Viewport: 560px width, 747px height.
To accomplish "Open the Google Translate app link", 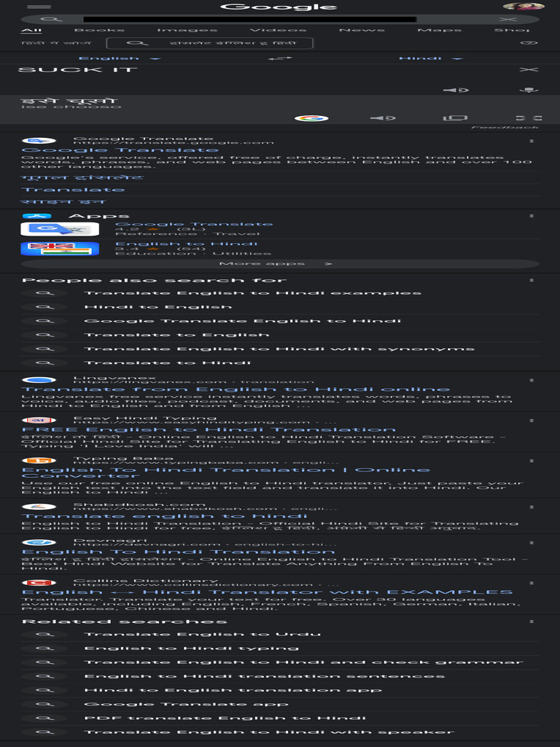I will tap(194, 224).
